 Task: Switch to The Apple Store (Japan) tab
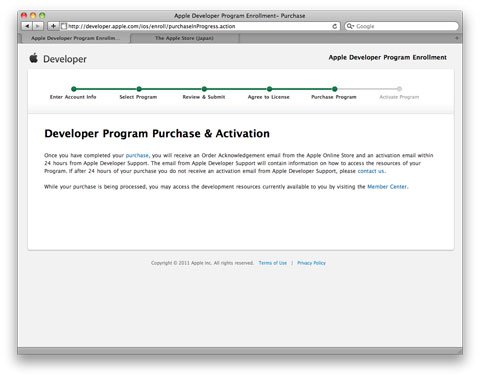click(184, 38)
